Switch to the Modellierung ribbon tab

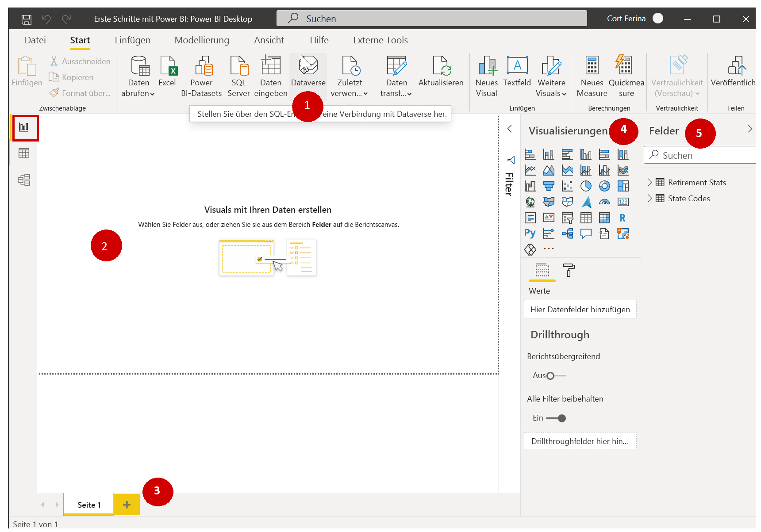coord(202,40)
